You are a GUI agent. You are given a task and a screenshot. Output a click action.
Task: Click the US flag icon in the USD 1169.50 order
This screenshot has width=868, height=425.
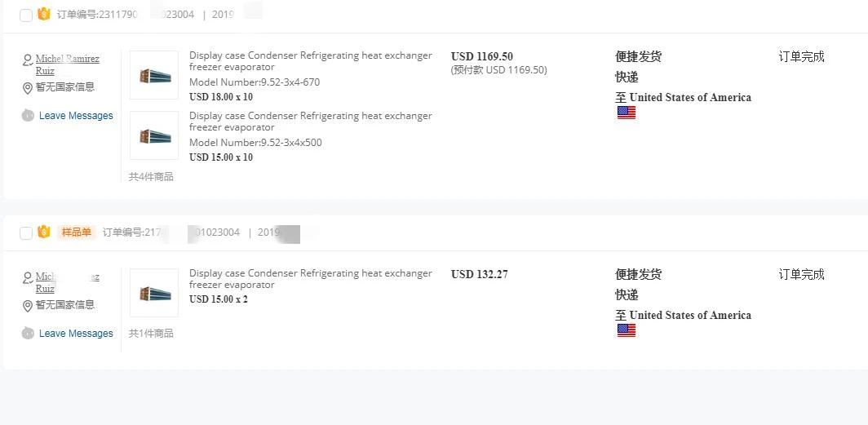[x=626, y=113]
